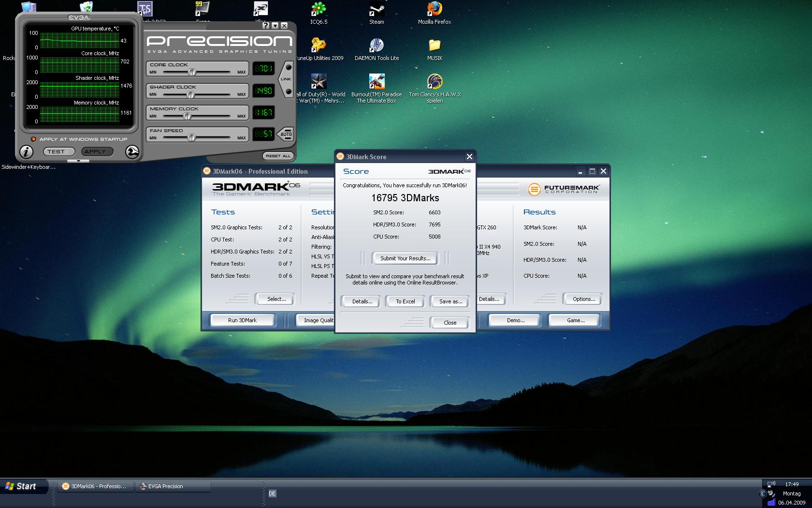Open EVGA Precision settings wrench icon
The image size is (812, 508).
point(132,152)
